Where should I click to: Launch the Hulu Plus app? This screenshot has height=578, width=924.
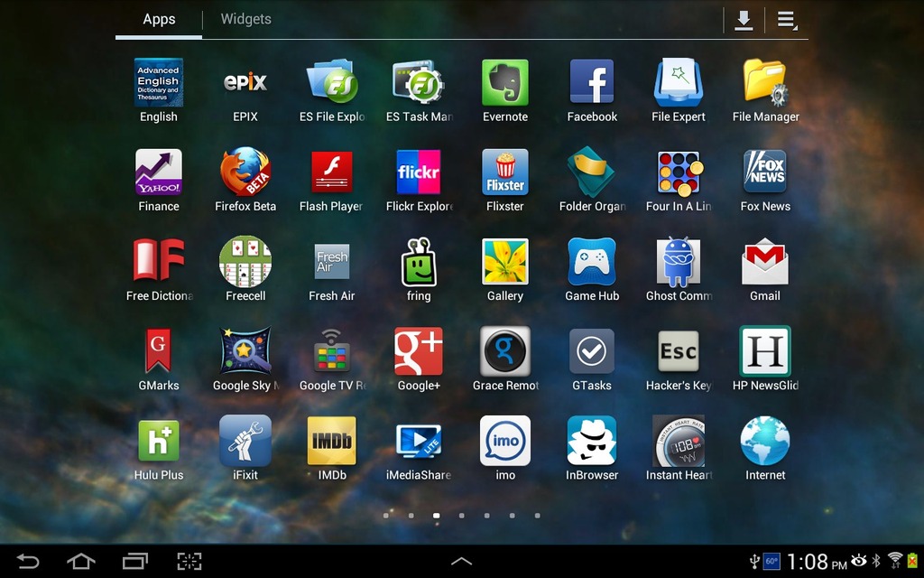point(159,441)
